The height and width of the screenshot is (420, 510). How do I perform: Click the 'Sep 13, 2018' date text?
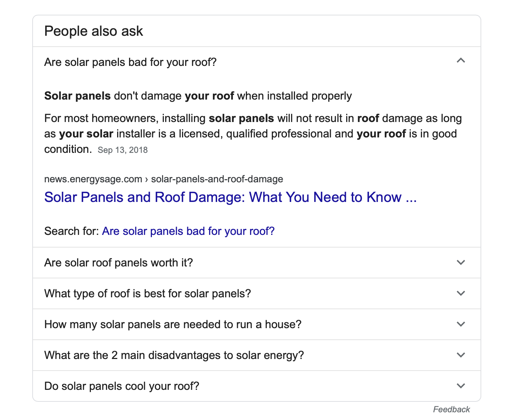point(123,150)
